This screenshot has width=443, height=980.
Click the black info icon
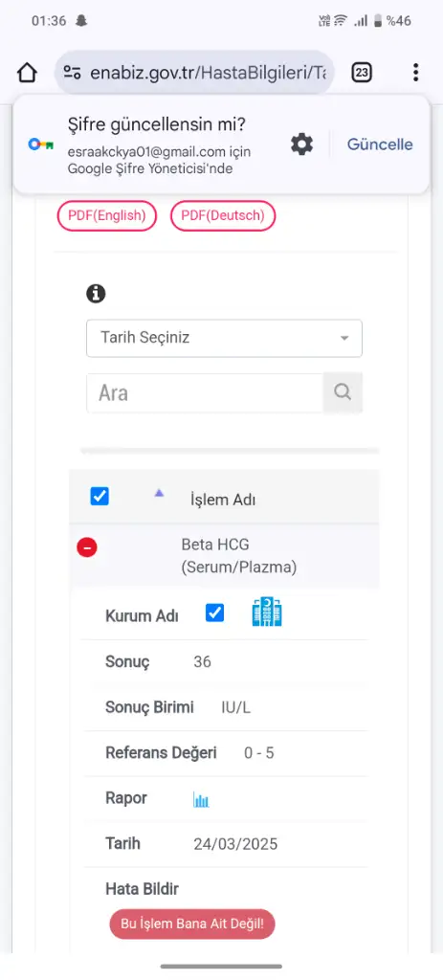[96, 293]
